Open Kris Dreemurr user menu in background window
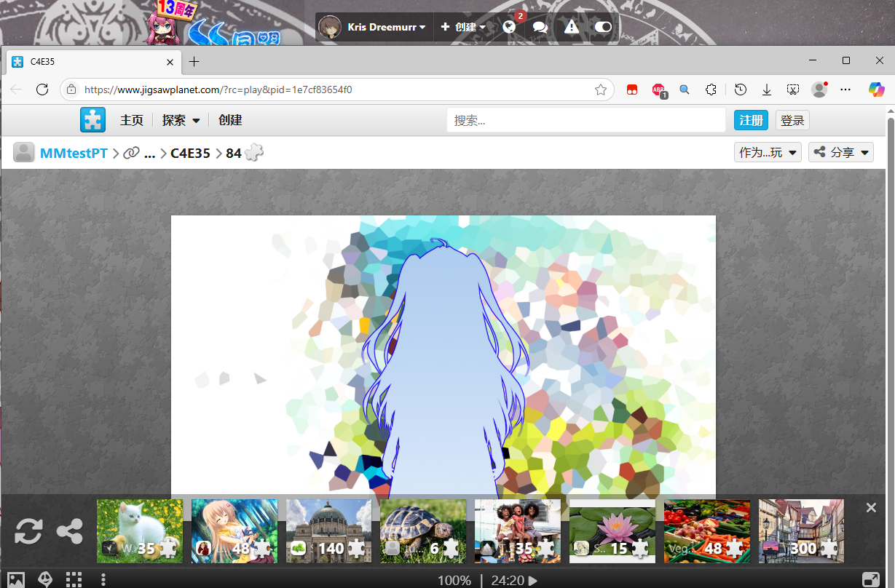The height and width of the screenshot is (588, 895). tap(373, 27)
